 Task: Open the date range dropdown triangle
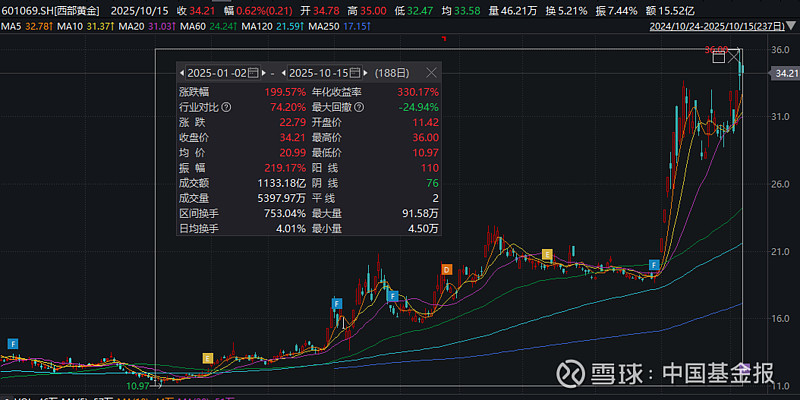click(790, 26)
